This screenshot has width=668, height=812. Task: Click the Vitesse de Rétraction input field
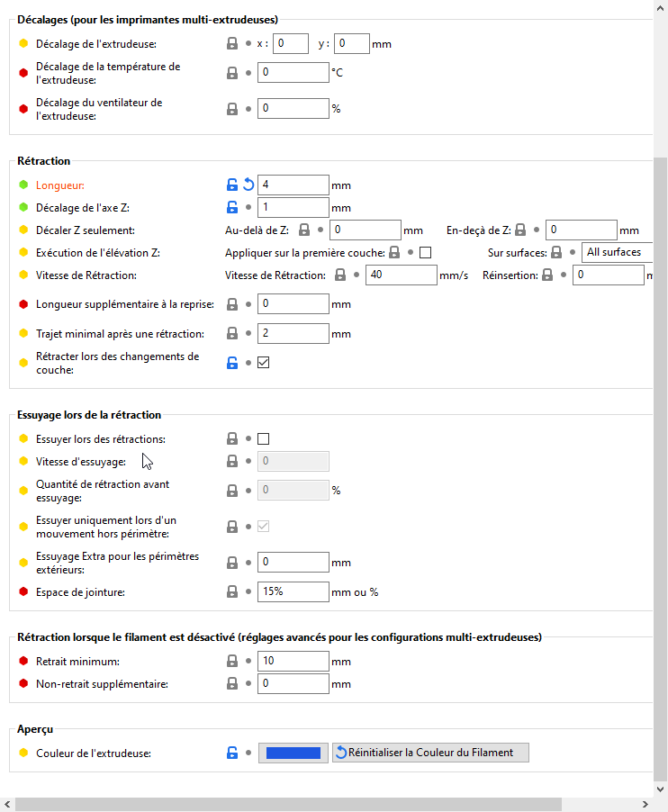click(x=401, y=275)
